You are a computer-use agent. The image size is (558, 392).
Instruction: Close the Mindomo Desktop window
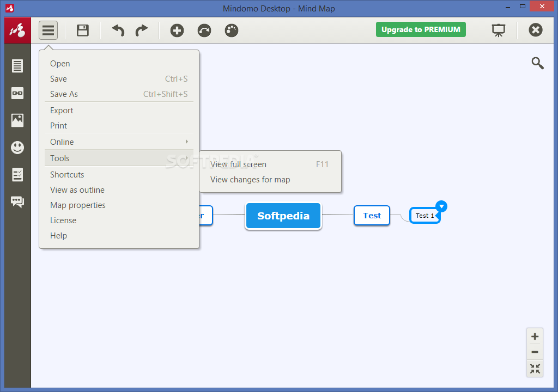click(542, 7)
